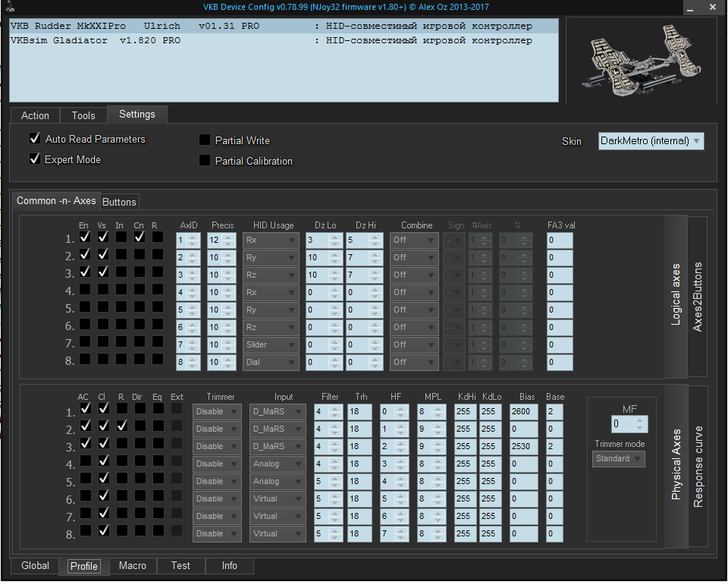The height and width of the screenshot is (588, 728).
Task: Close the VKB Device Config window
Action: tap(713, 7)
